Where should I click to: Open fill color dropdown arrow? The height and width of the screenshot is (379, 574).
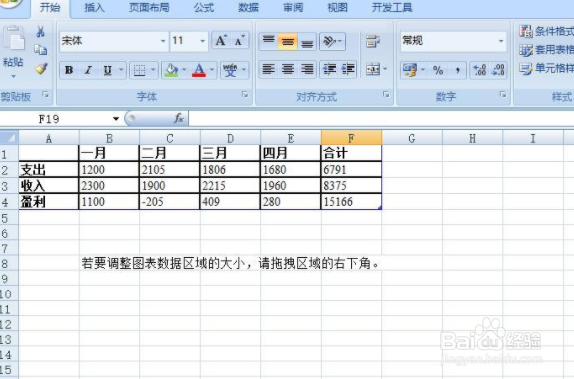point(184,70)
